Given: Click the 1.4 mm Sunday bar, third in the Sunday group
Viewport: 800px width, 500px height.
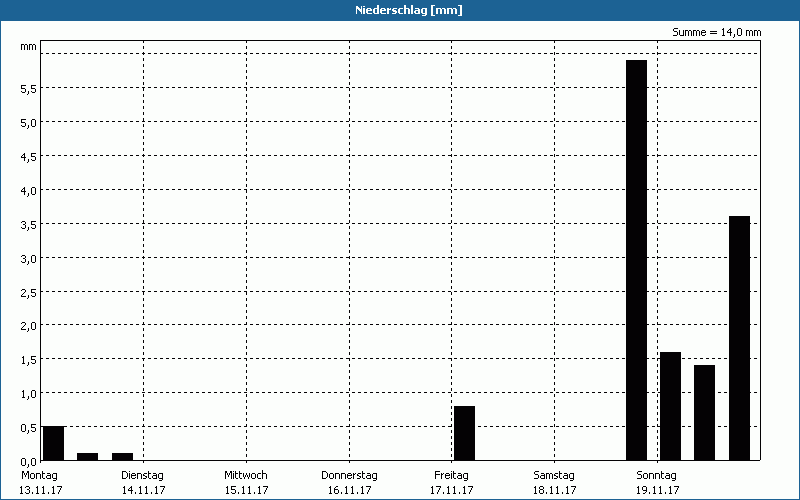Looking at the screenshot, I should click(705, 413).
